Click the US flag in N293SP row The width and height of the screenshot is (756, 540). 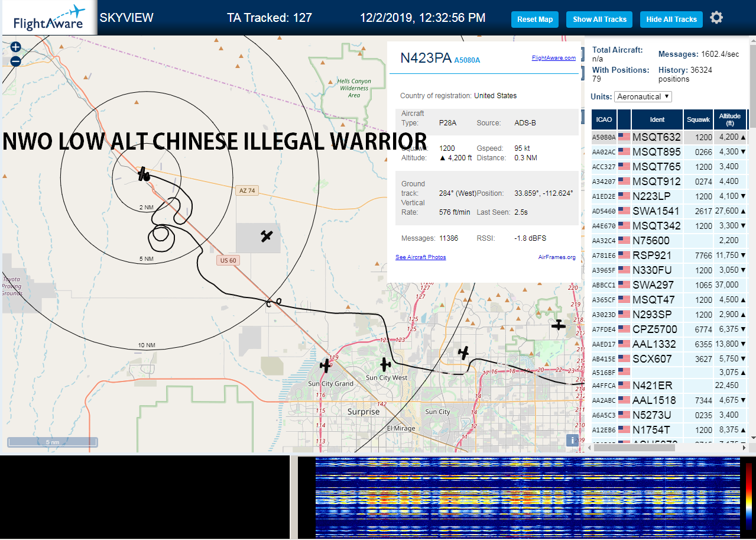coord(624,314)
